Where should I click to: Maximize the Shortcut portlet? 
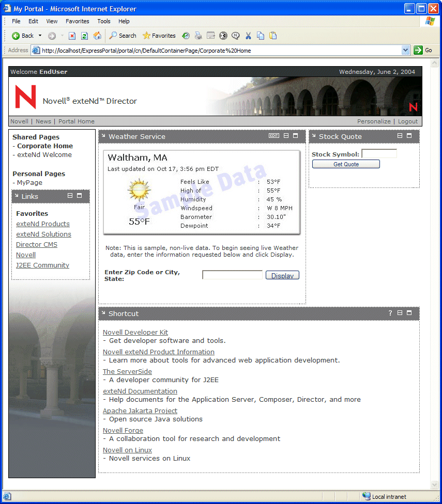tap(409, 313)
